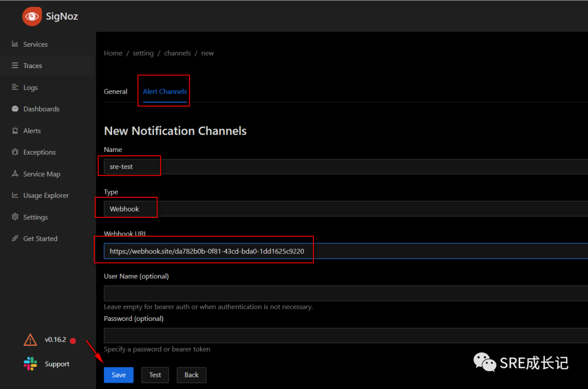Open the Type dropdown showing Webhook
Image resolution: width=588 pixels, height=389 pixels.
[x=346, y=209]
